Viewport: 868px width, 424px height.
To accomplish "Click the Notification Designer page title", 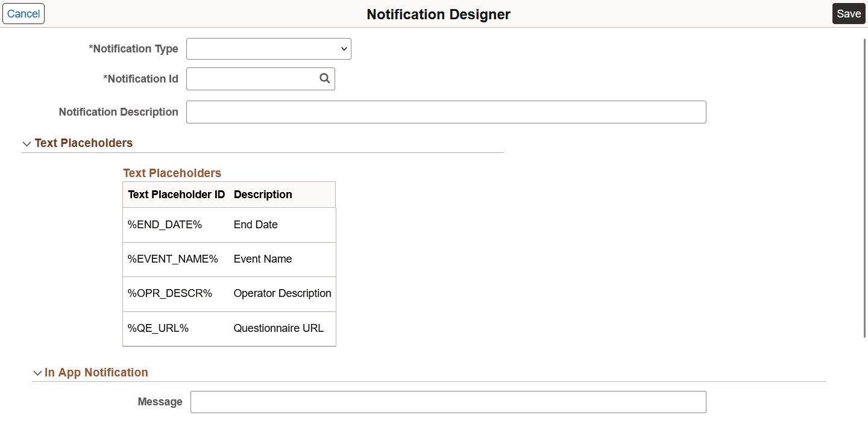I will [x=438, y=14].
